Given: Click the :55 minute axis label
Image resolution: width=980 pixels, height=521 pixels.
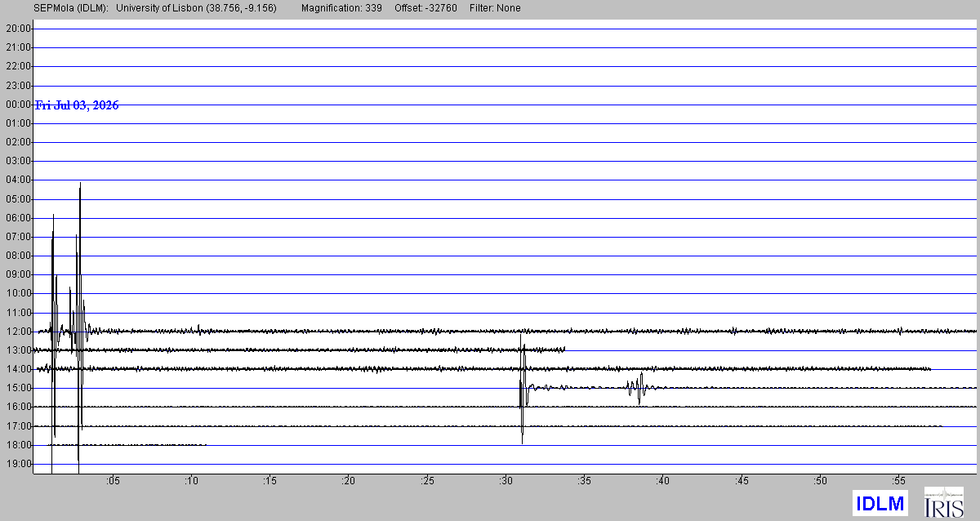Looking at the screenshot, I should click(899, 481).
